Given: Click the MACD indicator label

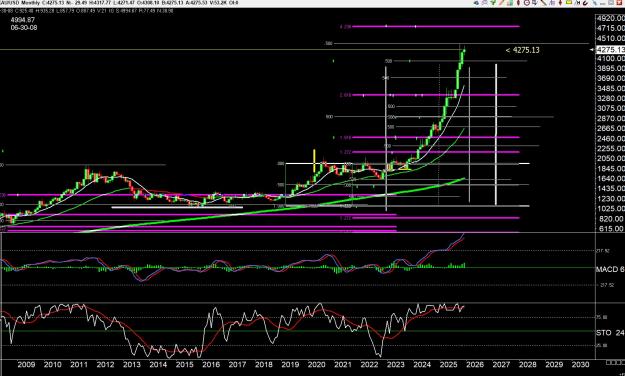Looking at the screenshot, I should click(x=610, y=270).
